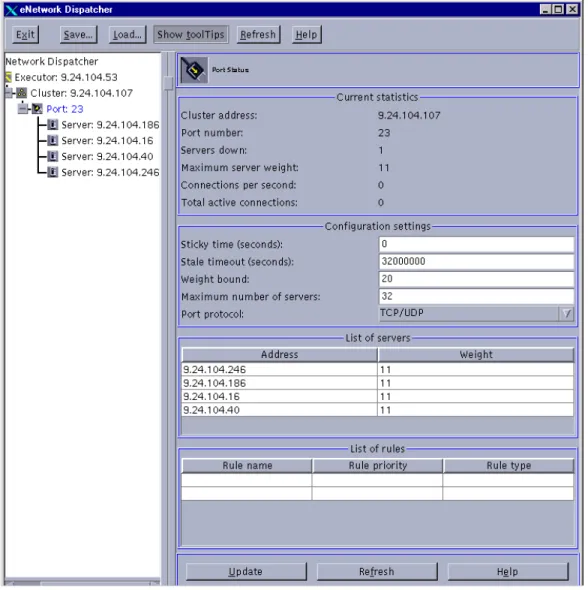
Task: Open Help from the top toolbar
Action: click(x=306, y=35)
